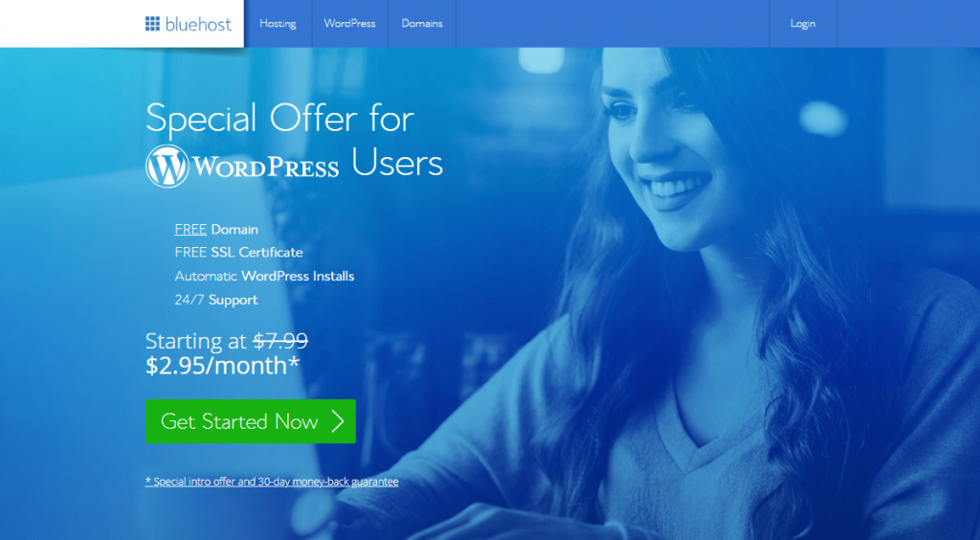Screen dimensions: 980x540
Task: Open the special intro offer guarantee link
Action: pos(272,482)
